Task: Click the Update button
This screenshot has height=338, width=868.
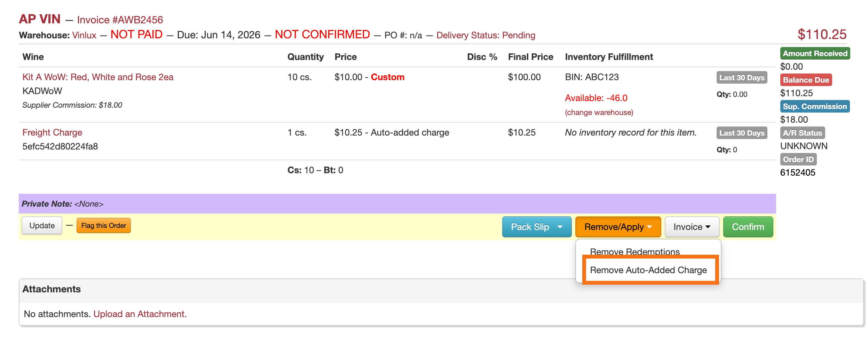Action: coord(42,225)
